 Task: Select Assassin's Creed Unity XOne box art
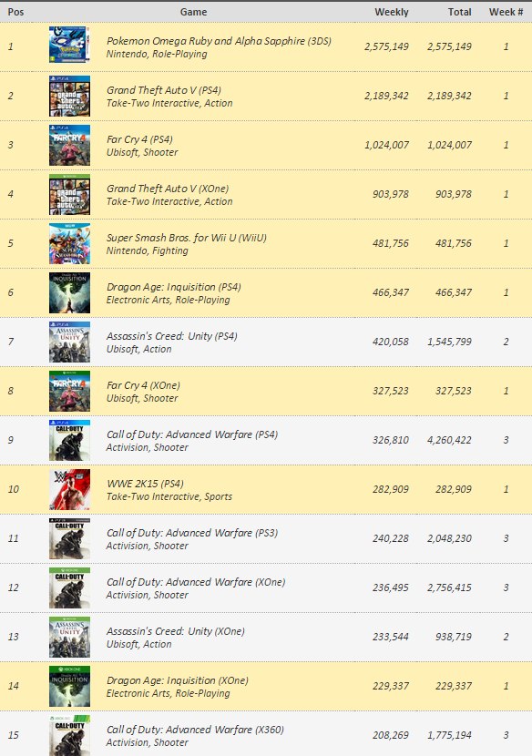point(69,637)
